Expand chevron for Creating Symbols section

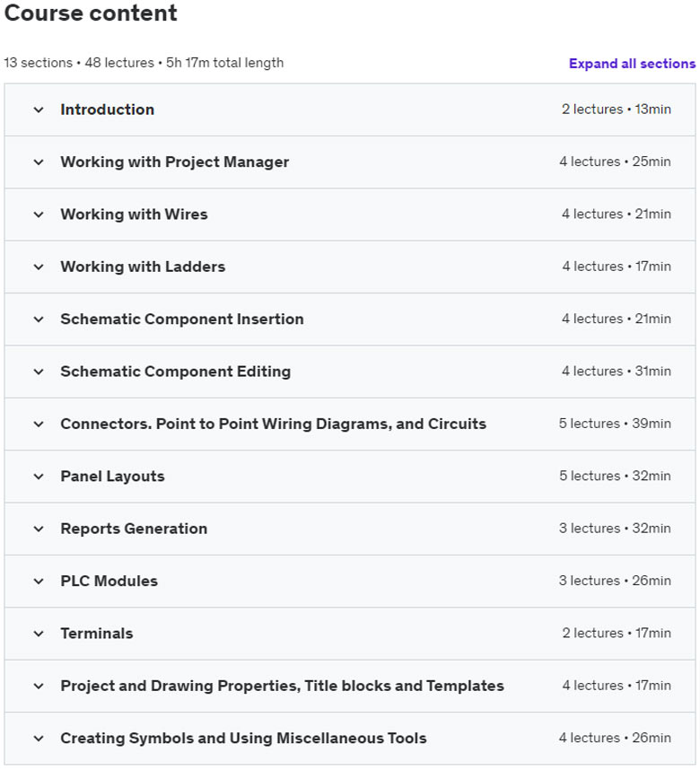(x=39, y=739)
